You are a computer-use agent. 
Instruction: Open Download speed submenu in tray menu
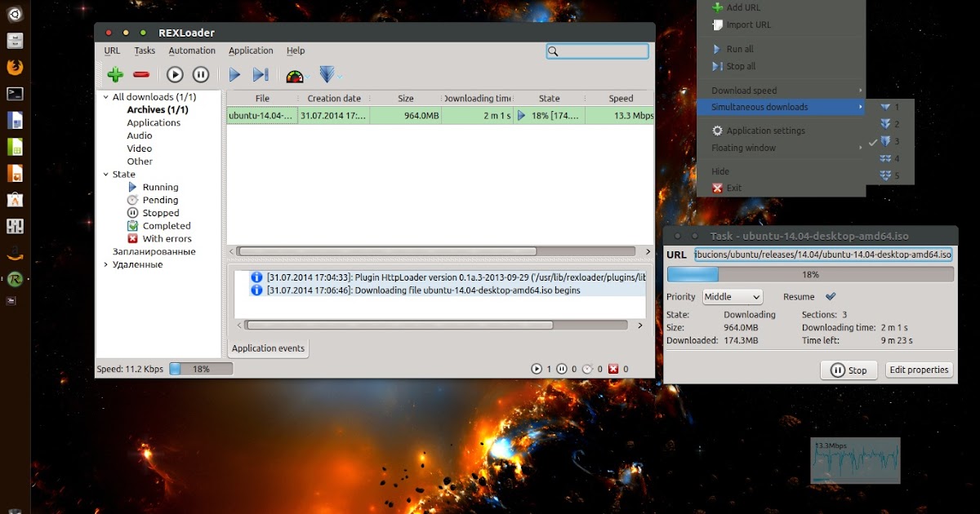click(x=782, y=91)
